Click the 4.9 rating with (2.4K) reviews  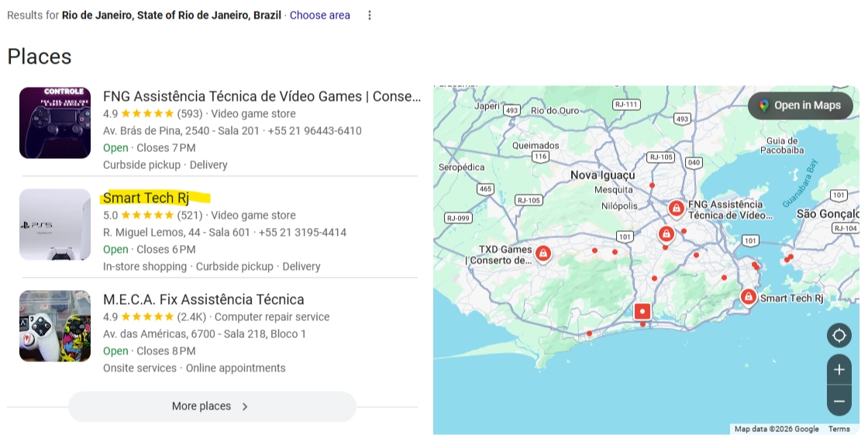point(154,317)
